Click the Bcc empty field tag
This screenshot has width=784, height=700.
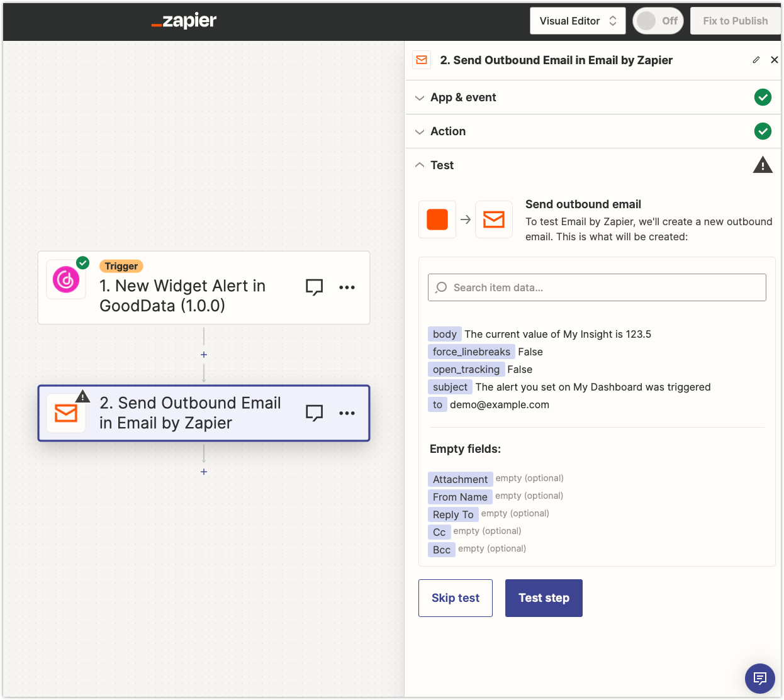[442, 550]
